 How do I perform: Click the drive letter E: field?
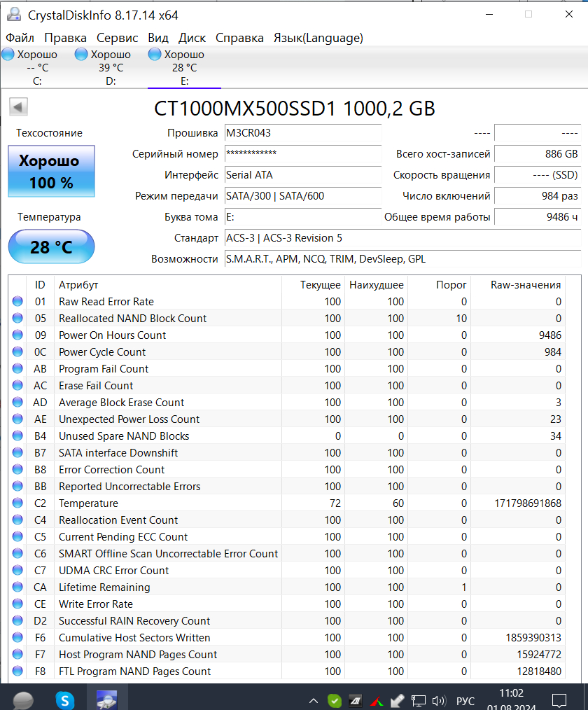tap(303, 217)
